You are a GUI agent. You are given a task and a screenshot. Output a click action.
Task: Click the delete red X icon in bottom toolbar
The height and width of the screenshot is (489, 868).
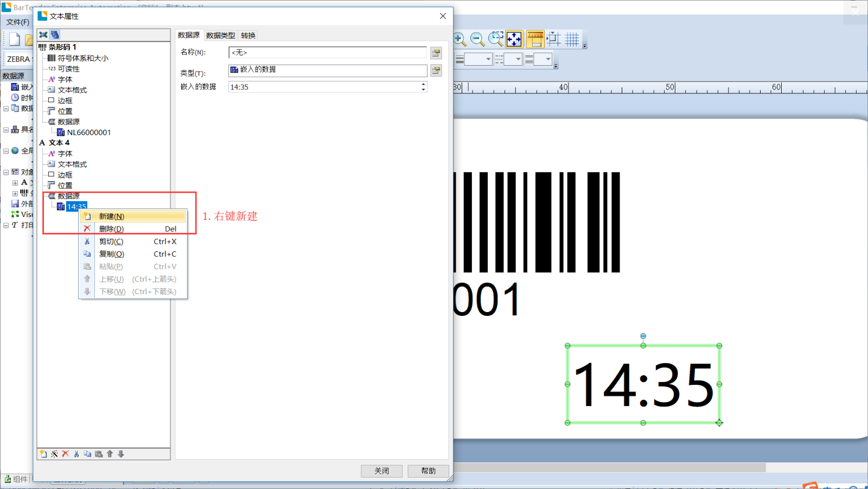[x=66, y=454]
